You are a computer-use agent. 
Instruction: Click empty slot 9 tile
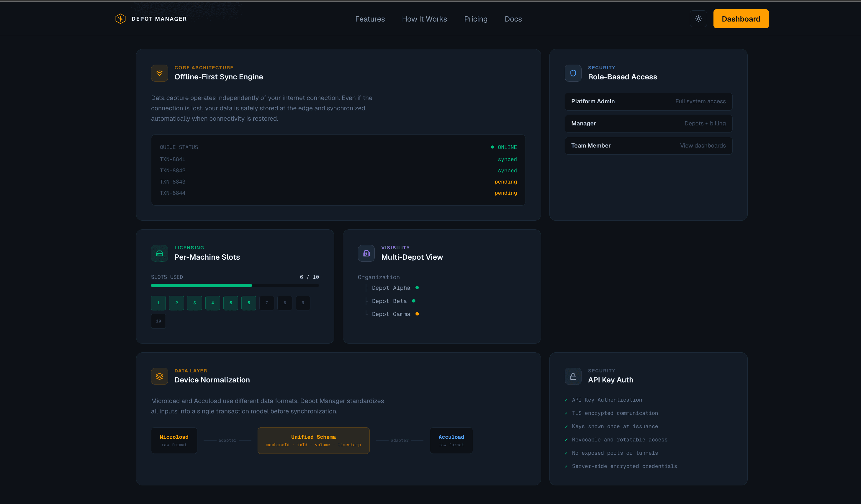click(x=303, y=303)
